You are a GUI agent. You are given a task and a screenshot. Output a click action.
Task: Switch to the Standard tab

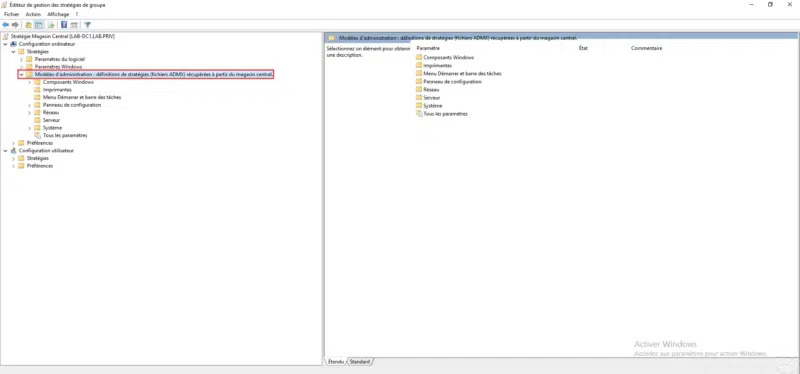pyautogui.click(x=360, y=362)
